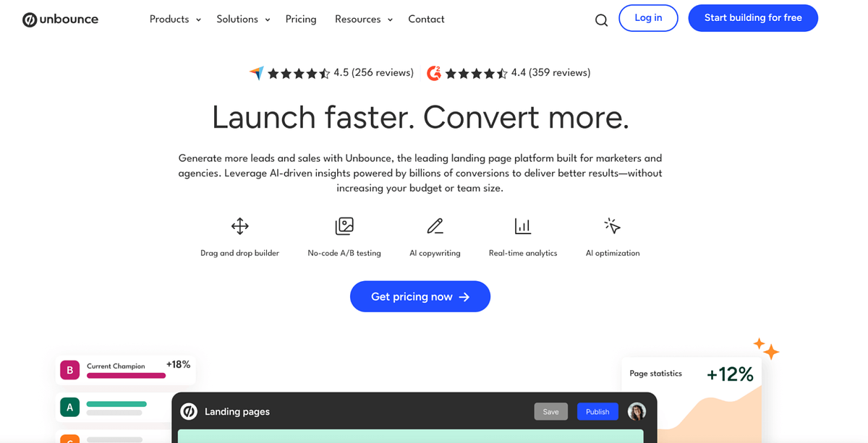Click the Unbounce logo in Landing pages panel
Image resolution: width=868 pixels, height=443 pixels.
tap(188, 411)
